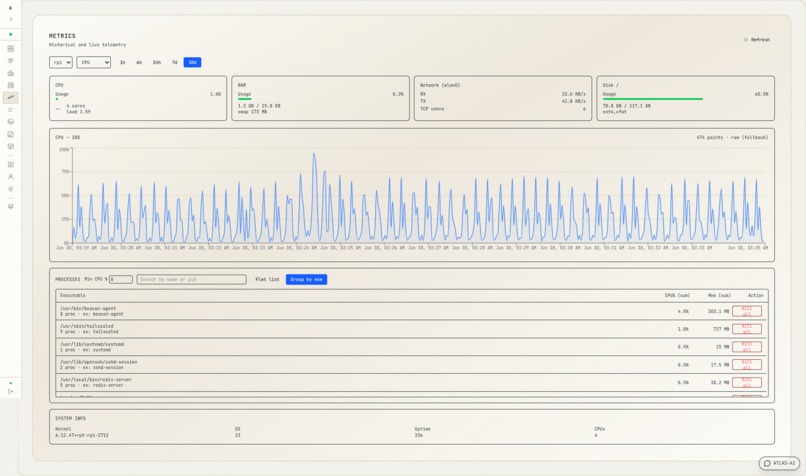The width and height of the screenshot is (806, 476).
Task: Click the '727 MB' memory value
Action: coord(721,329)
